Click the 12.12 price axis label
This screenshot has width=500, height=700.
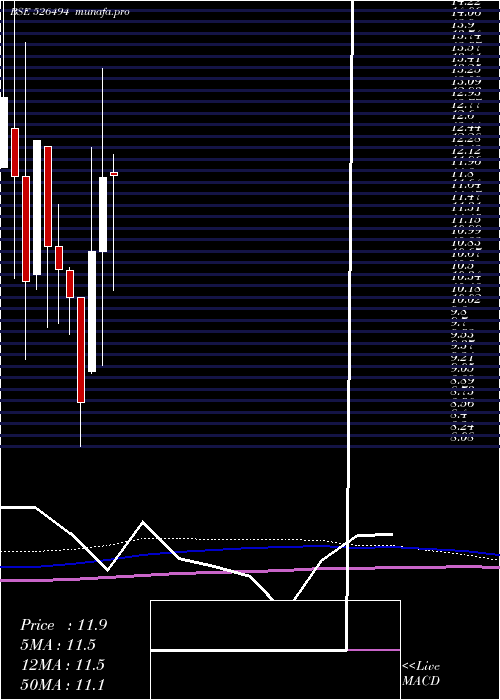(467, 151)
